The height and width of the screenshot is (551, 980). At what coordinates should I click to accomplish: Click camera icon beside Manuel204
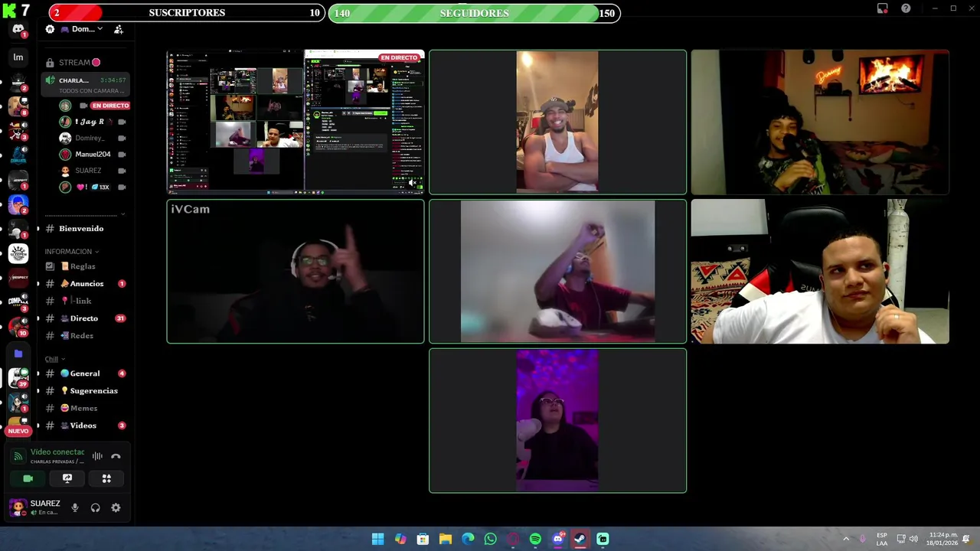[122, 154]
